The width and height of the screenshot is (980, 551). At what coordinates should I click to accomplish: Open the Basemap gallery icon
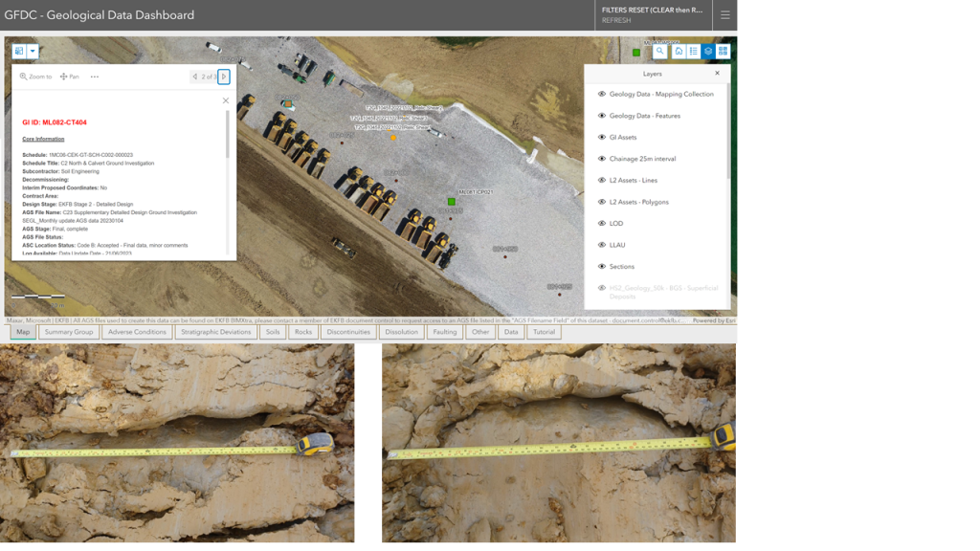point(724,53)
